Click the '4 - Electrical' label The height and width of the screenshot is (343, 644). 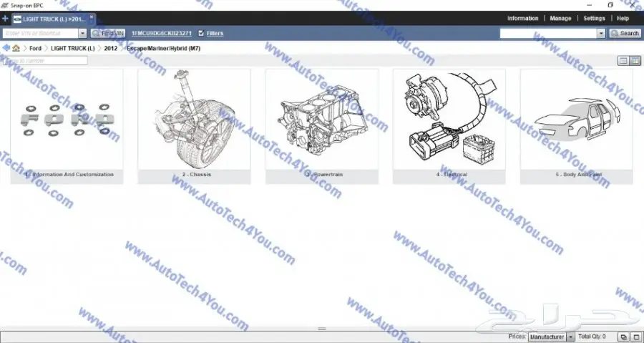click(x=452, y=175)
